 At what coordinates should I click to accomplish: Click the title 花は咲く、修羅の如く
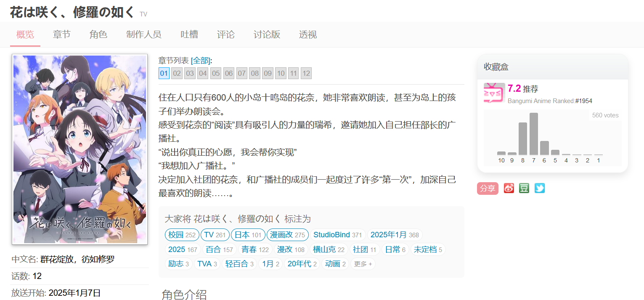pyautogui.click(x=72, y=12)
